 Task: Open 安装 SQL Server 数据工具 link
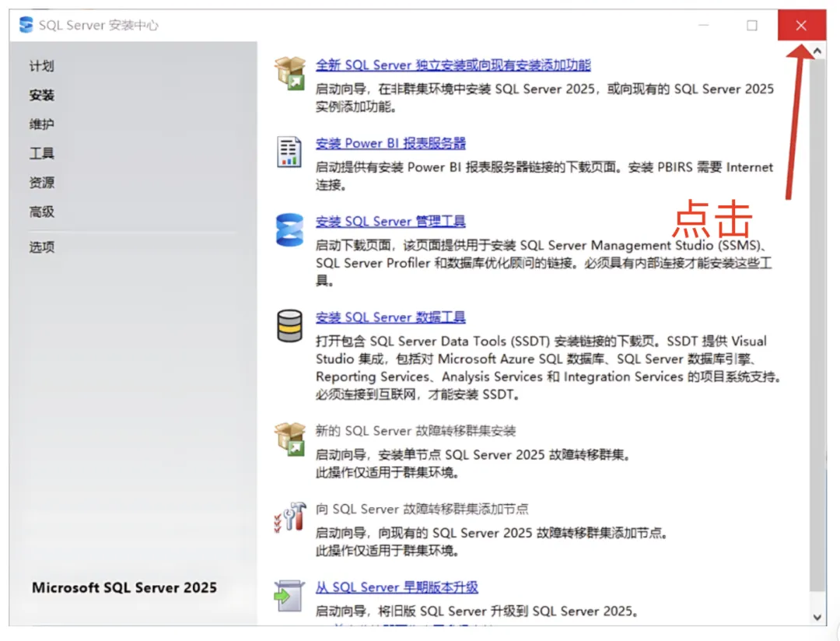(390, 318)
